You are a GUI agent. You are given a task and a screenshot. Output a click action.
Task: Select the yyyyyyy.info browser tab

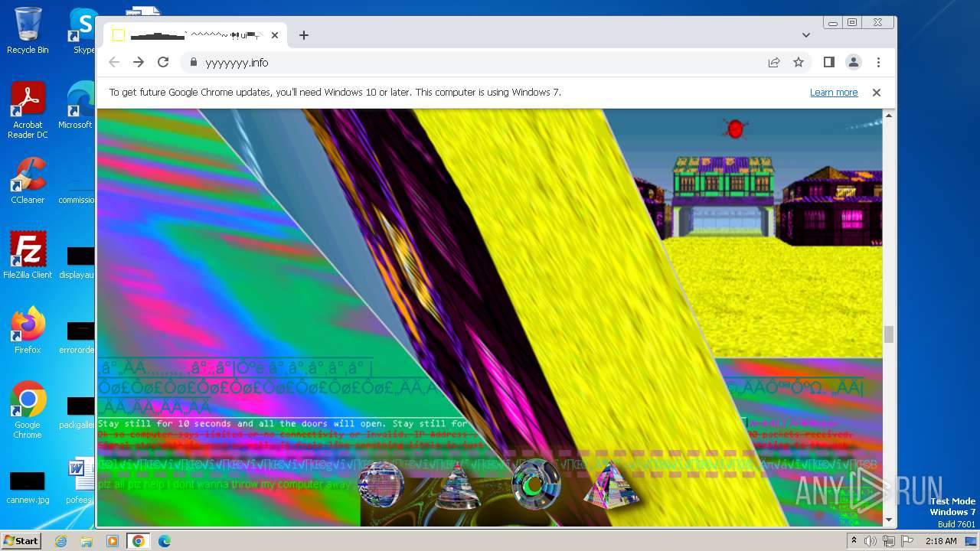(x=195, y=35)
